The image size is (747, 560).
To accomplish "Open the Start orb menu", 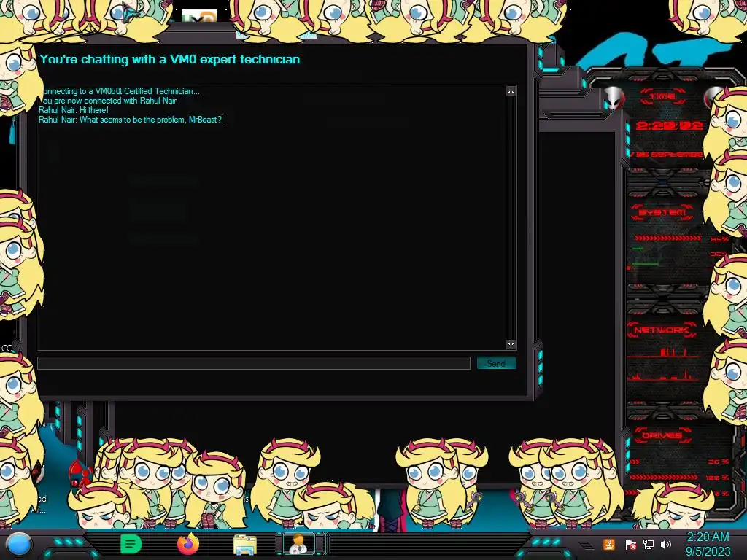I will [19, 545].
